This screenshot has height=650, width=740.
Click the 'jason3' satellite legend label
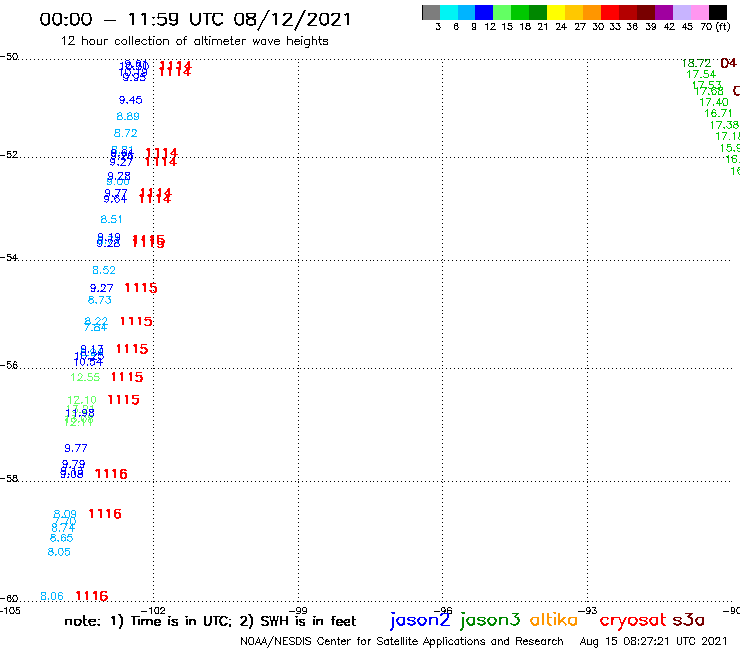click(490, 620)
